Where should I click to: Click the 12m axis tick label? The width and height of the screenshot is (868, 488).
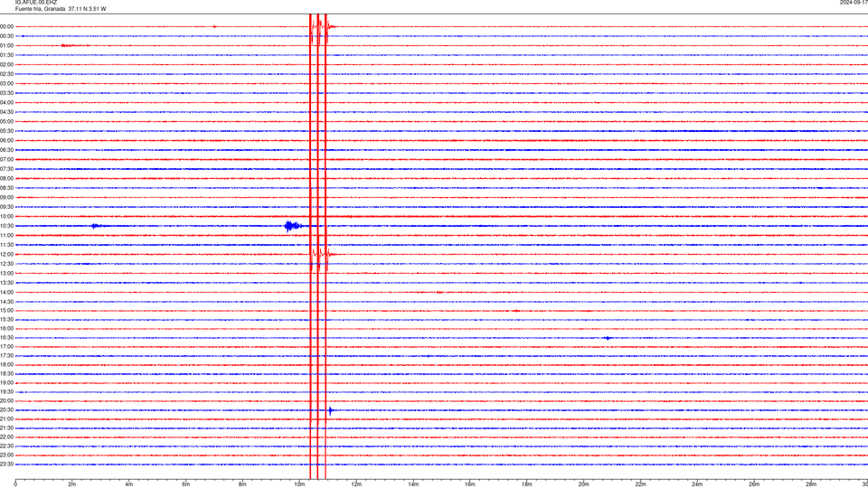pos(356,484)
